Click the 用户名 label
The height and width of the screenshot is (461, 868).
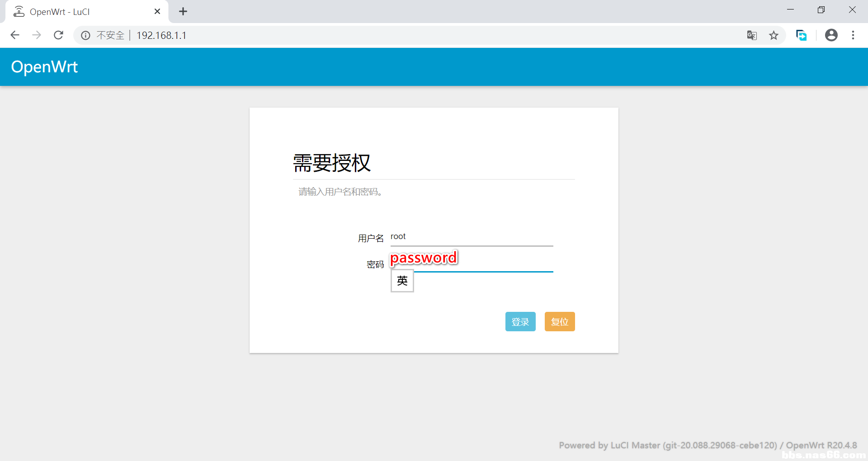pos(371,238)
